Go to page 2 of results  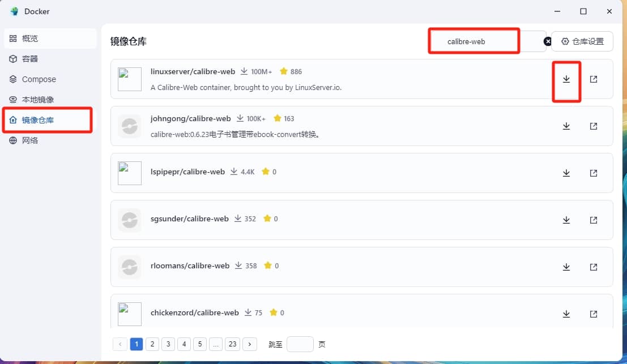click(152, 344)
